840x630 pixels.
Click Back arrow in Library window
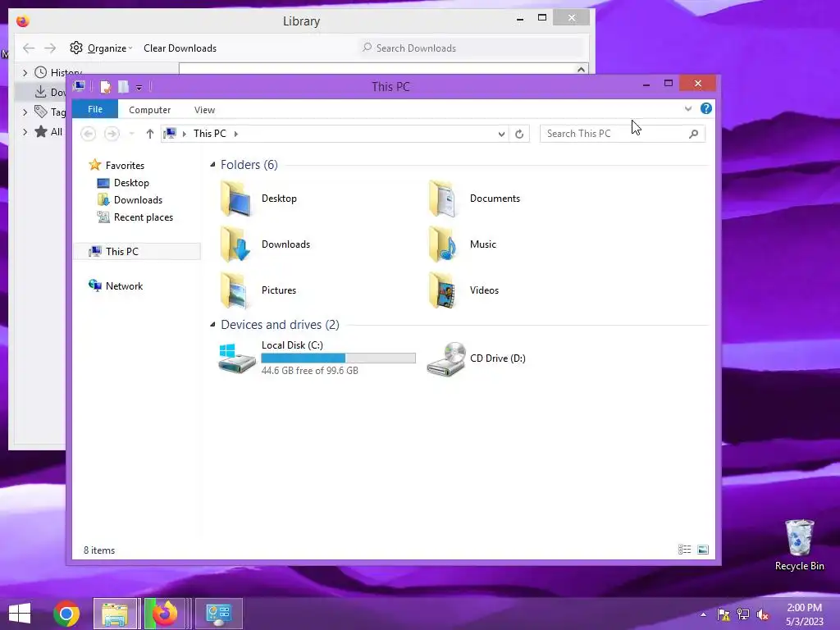tap(29, 48)
